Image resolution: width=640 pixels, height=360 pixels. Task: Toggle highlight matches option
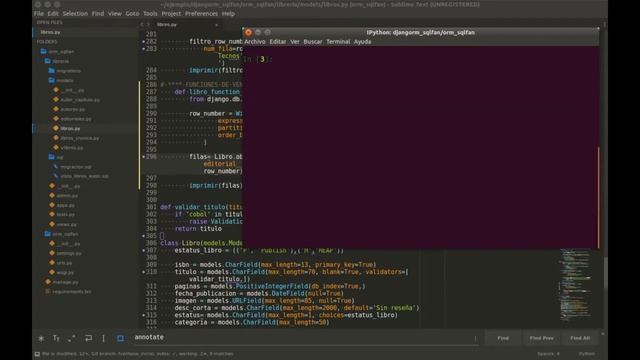[120, 338]
